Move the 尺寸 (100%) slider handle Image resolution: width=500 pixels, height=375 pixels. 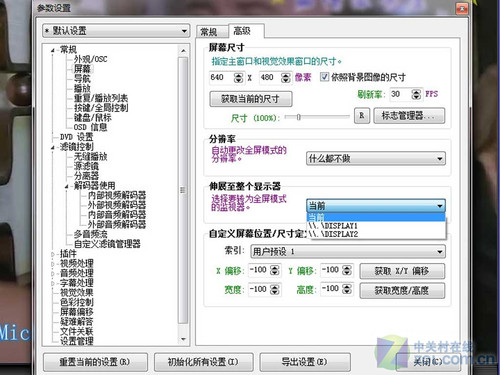(299, 117)
